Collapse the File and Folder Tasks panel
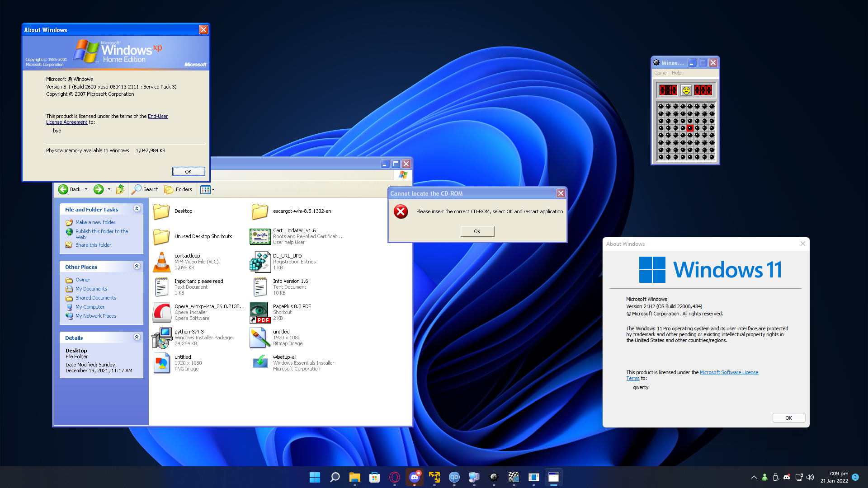This screenshot has height=488, width=868. point(137,209)
